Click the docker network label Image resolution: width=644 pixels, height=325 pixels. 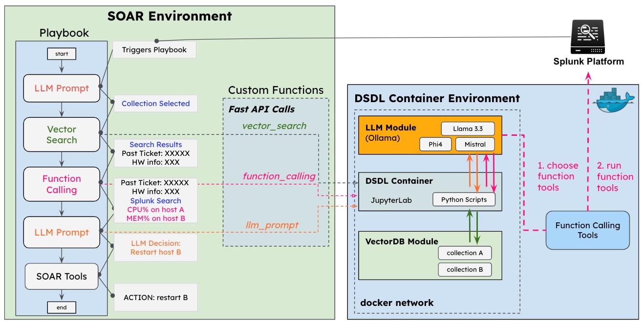pyautogui.click(x=397, y=303)
